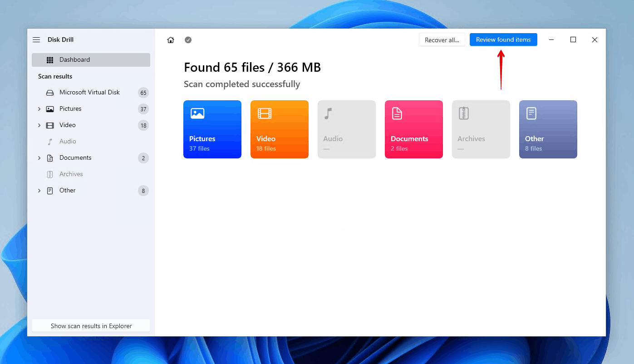Open the orange Video card
The width and height of the screenshot is (634, 364).
click(280, 129)
